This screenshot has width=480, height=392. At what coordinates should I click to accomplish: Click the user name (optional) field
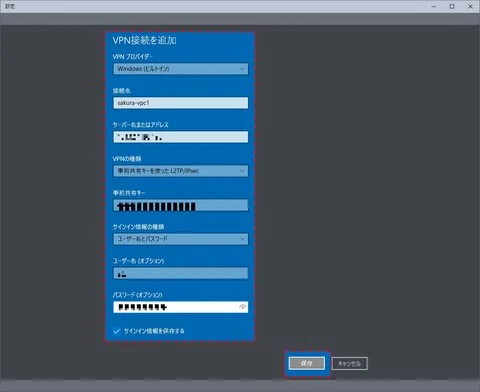pyautogui.click(x=180, y=273)
